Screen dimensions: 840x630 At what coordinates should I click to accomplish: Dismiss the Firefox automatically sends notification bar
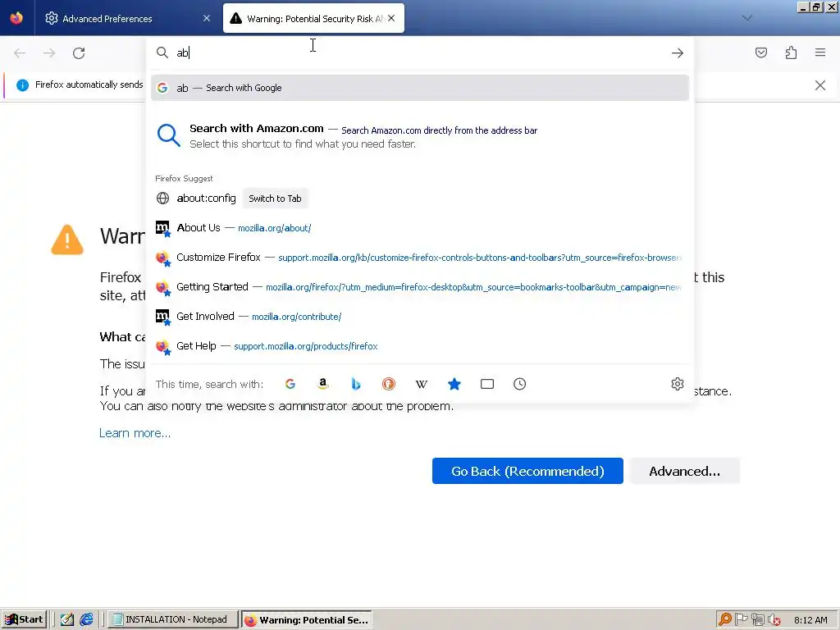coord(820,85)
